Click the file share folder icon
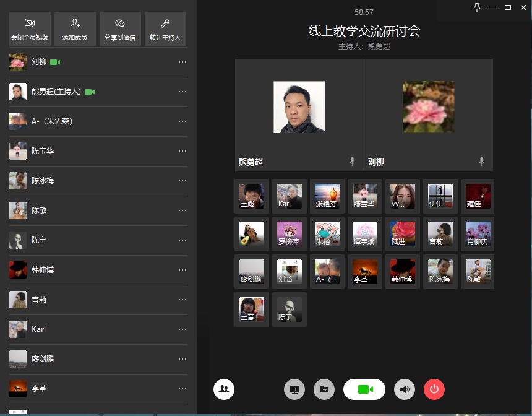The width and height of the screenshot is (532, 416). [x=324, y=389]
